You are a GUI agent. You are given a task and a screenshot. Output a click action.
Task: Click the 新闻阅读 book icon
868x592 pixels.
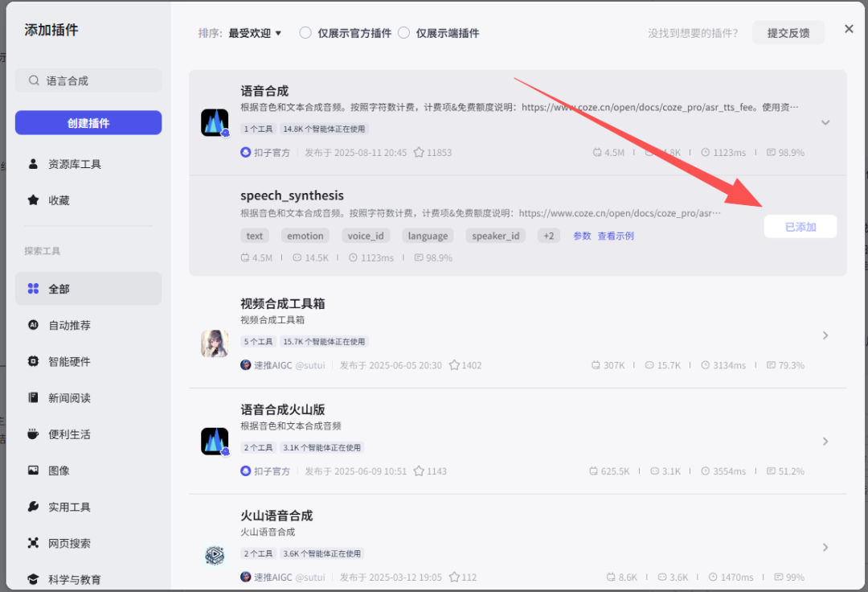click(33, 397)
